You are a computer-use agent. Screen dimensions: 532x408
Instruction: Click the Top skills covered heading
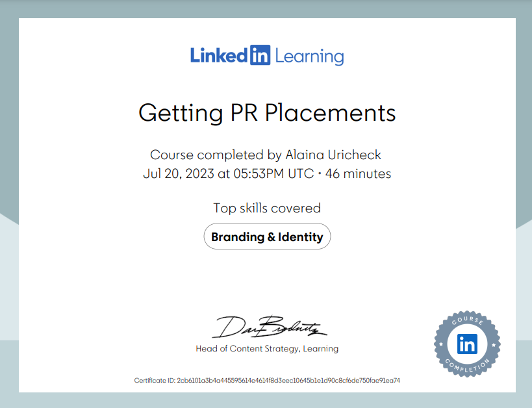267,208
